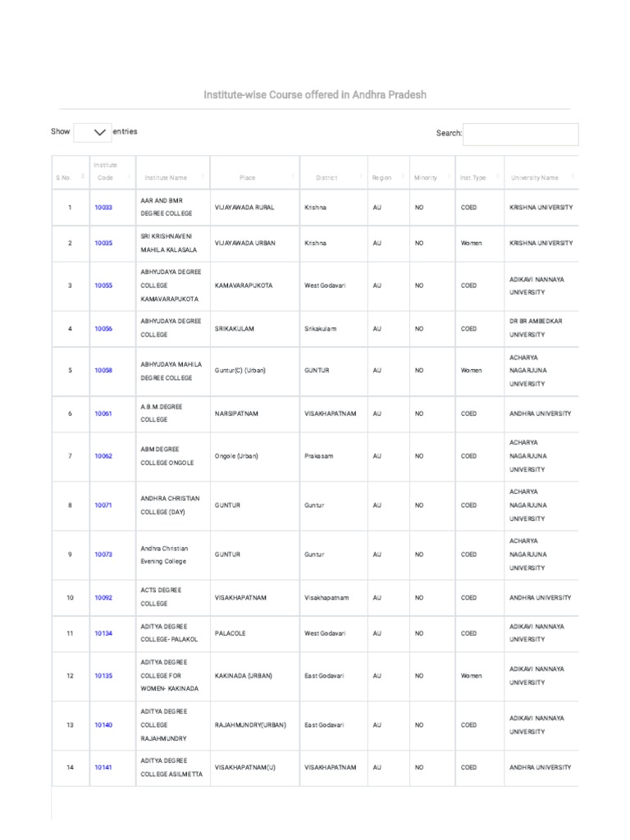Sort by Region column header
630x840 pixels.
point(404,177)
